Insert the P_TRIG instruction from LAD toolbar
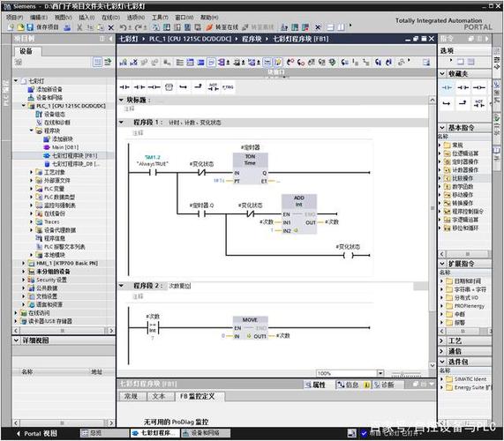504x441 pixels. pos(228,87)
